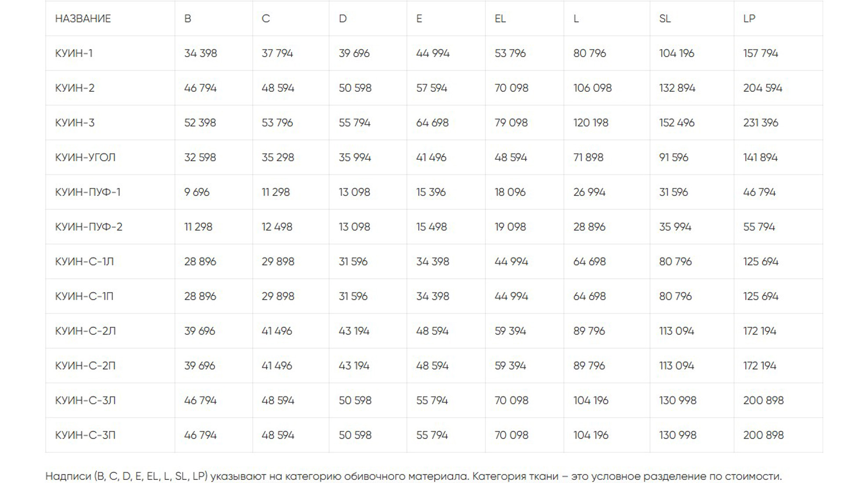Click the КУИН-ПУФ-2 row label
The height and width of the screenshot is (483, 868).
[x=89, y=227]
